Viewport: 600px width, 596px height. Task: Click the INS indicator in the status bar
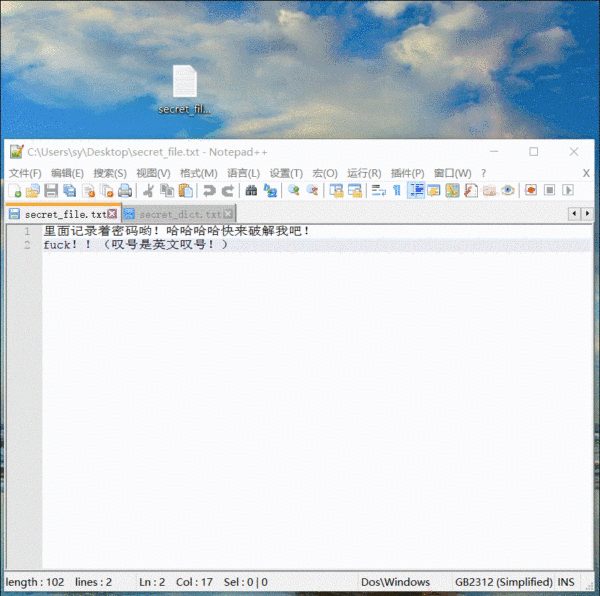[x=566, y=582]
